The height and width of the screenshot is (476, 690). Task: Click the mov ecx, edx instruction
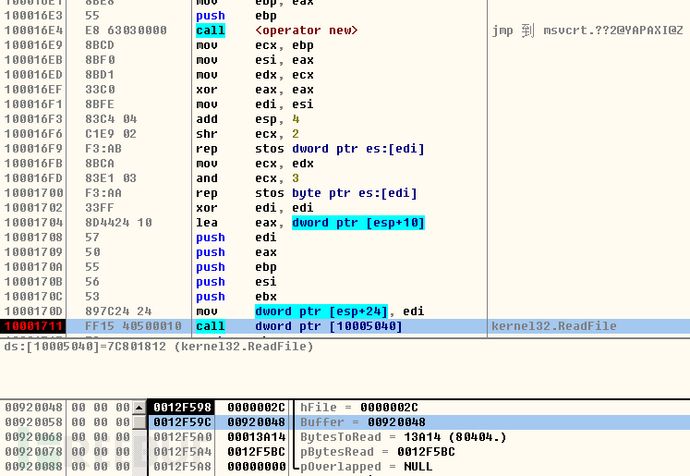point(345,164)
